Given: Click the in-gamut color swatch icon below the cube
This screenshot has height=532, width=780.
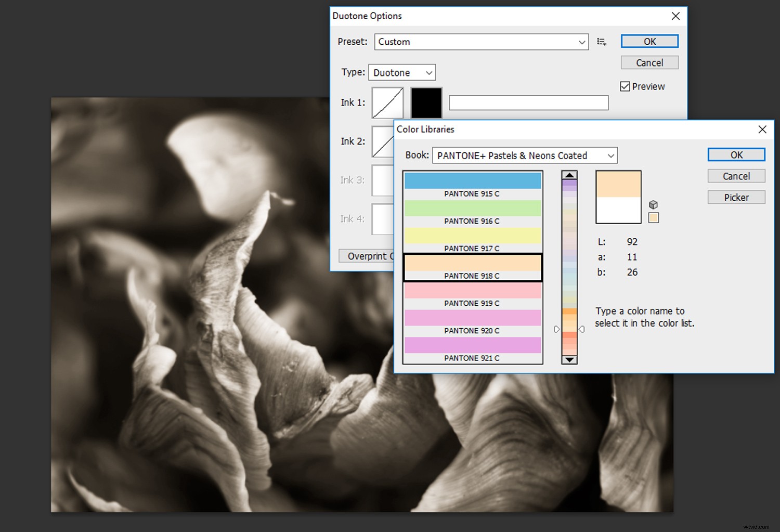Looking at the screenshot, I should [654, 218].
